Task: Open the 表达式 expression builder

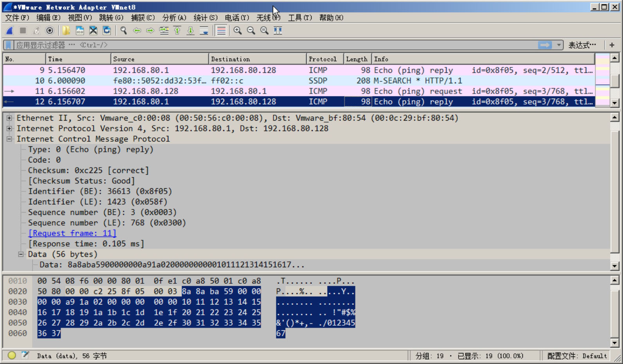Action: 582,45
